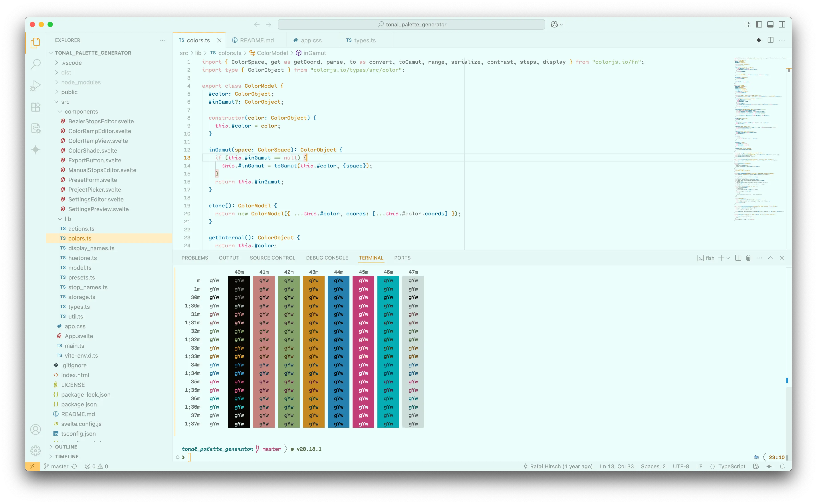817x504 pixels.
Task: Open the Accounts icon in activity bar
Action: click(x=35, y=429)
